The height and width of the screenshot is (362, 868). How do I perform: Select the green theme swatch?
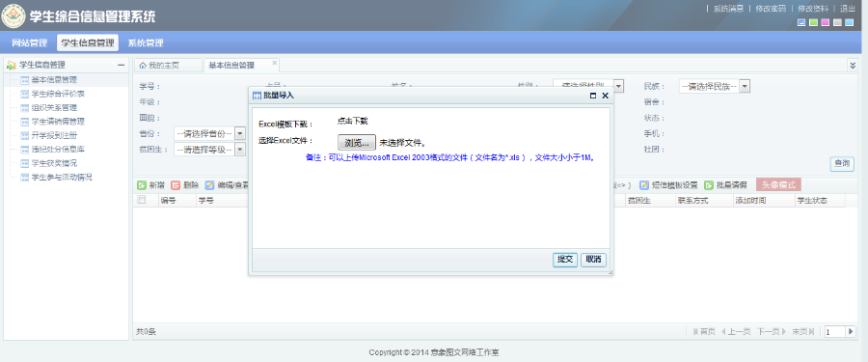(x=813, y=23)
